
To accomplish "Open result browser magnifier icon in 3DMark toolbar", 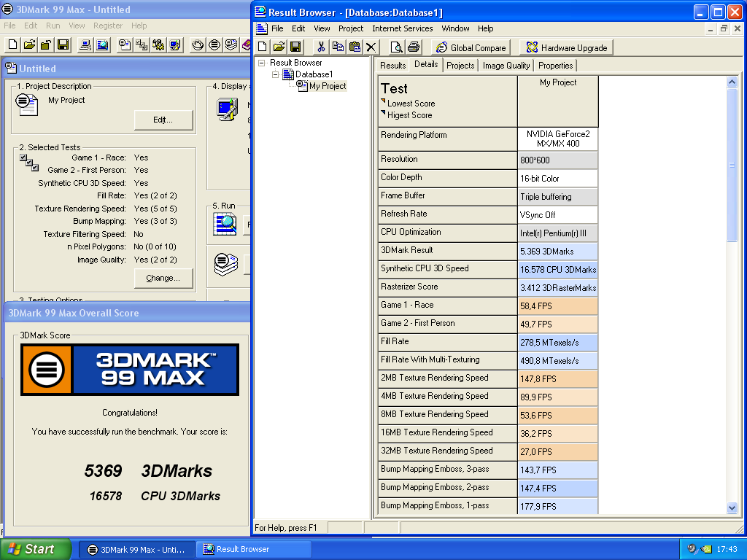I will click(102, 45).
